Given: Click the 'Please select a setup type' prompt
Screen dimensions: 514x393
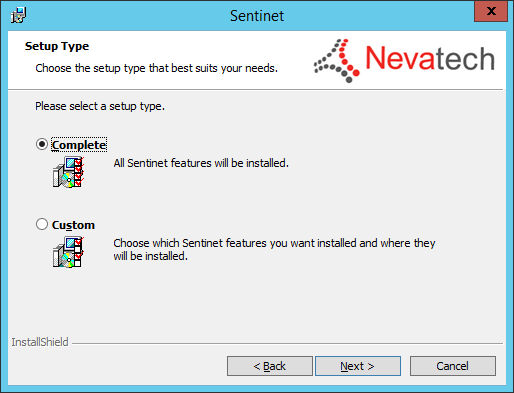Looking at the screenshot, I should click(100, 106).
